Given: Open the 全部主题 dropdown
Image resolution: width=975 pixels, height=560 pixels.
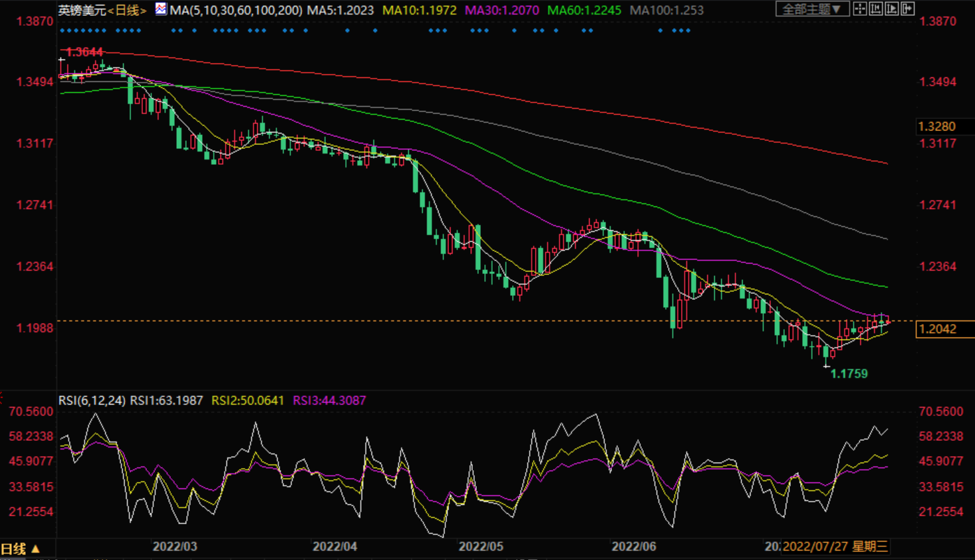Looking at the screenshot, I should pos(811,9).
